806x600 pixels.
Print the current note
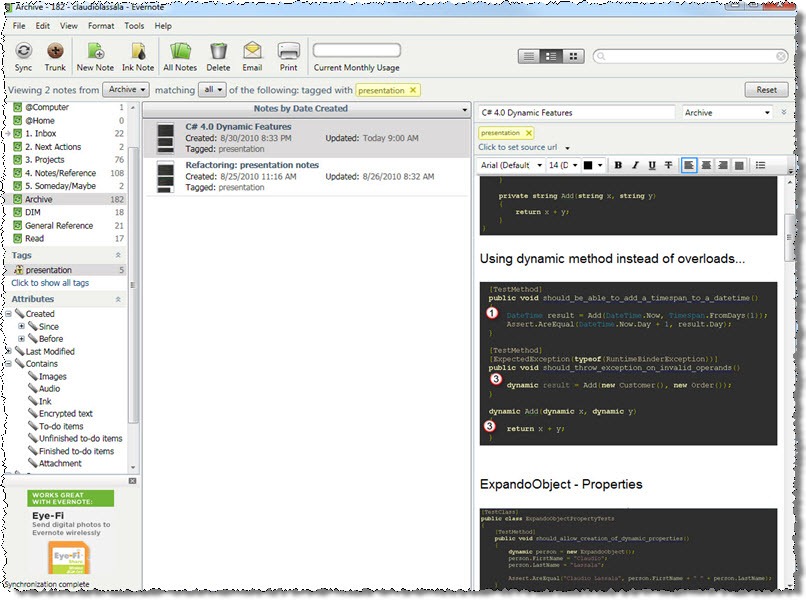pos(288,57)
